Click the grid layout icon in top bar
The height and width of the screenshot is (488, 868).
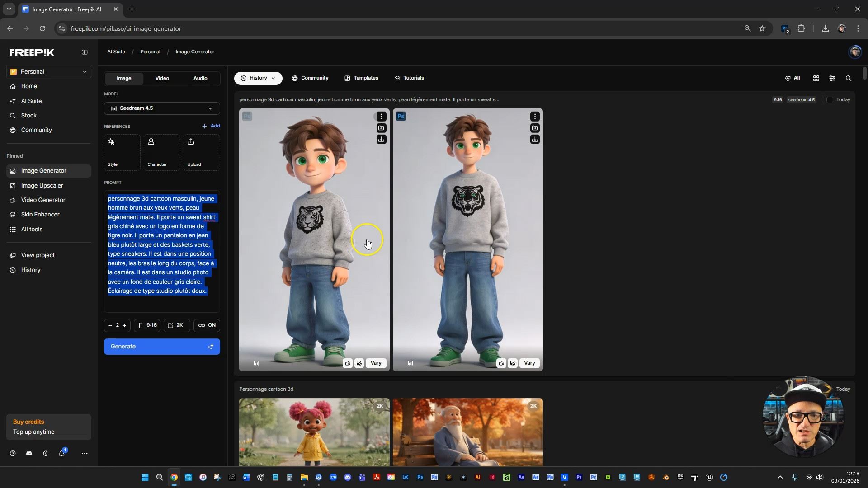(816, 78)
